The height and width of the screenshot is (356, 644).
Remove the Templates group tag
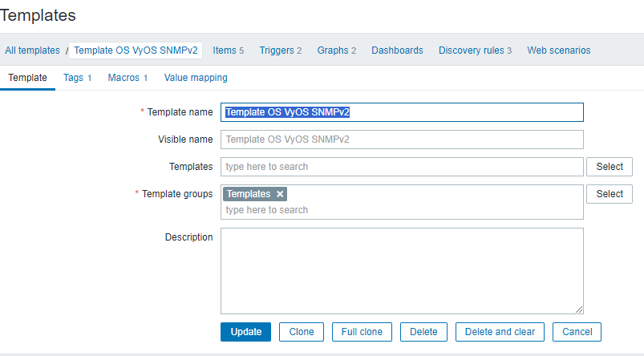pyautogui.click(x=280, y=194)
